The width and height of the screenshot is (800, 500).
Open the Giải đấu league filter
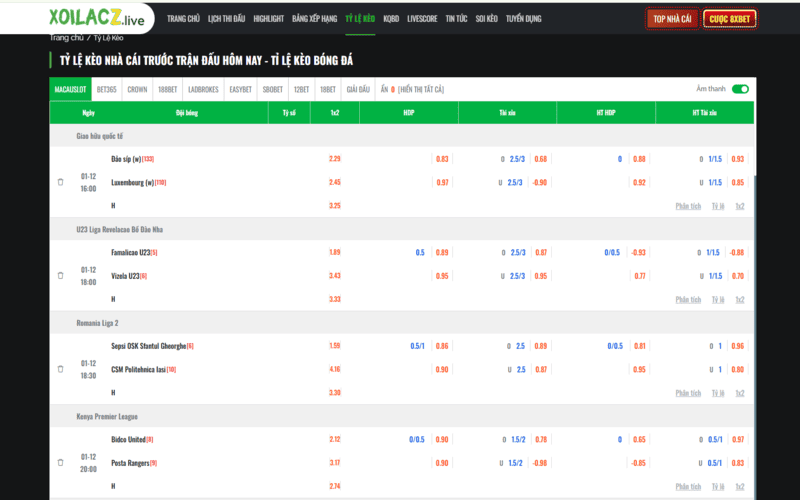(x=358, y=89)
